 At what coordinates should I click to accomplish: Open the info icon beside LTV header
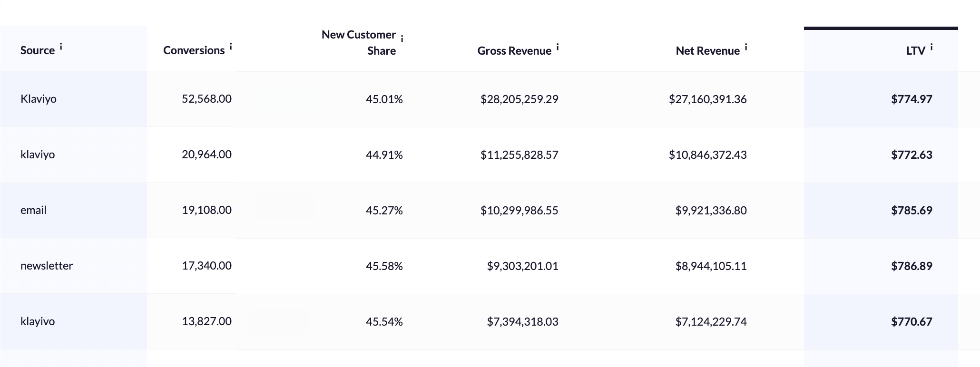[931, 47]
